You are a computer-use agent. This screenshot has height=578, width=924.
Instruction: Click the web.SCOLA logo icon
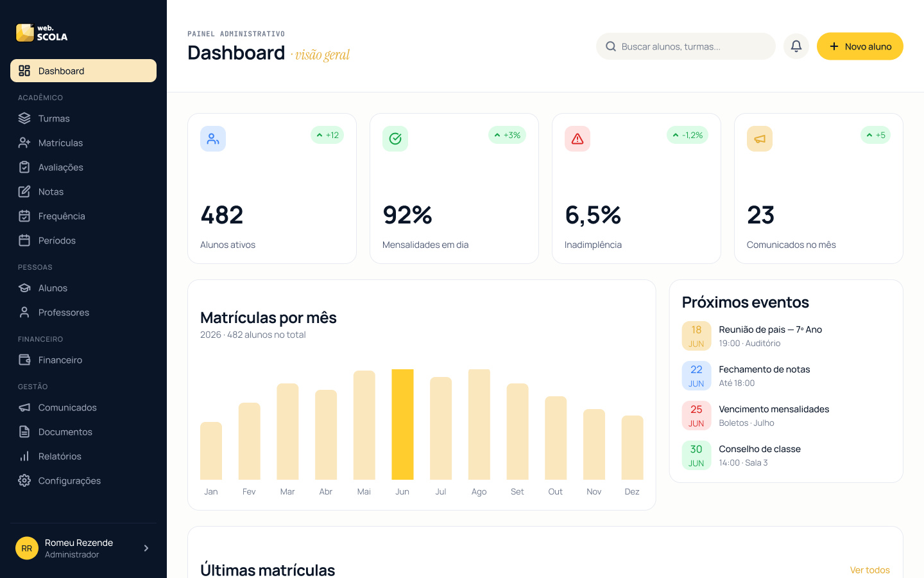coord(25,33)
